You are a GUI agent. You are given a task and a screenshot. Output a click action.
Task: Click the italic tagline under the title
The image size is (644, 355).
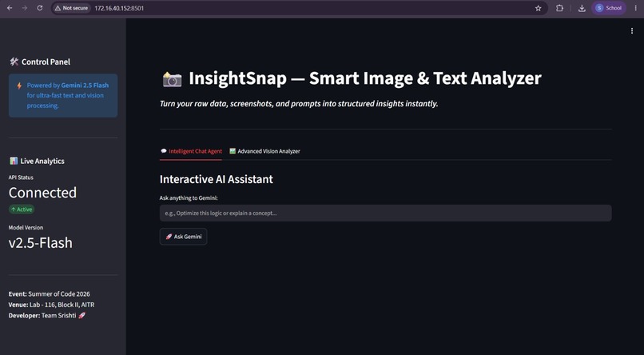(299, 104)
